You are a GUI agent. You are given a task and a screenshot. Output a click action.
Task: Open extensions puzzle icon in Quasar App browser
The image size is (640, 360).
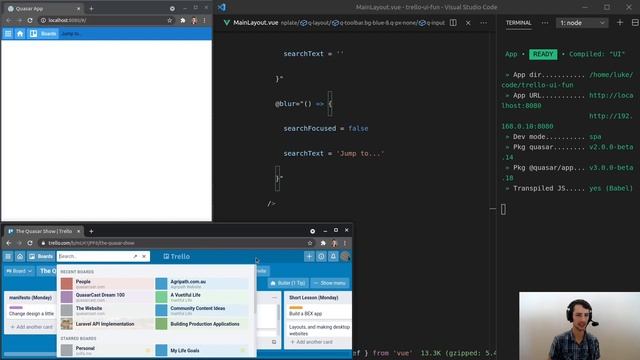pyautogui.click(x=182, y=20)
